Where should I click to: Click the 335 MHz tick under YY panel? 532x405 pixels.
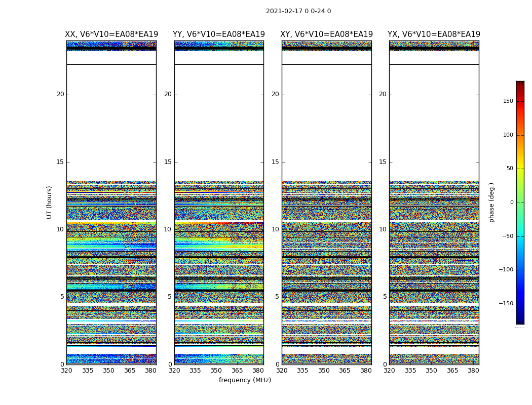tap(195, 371)
